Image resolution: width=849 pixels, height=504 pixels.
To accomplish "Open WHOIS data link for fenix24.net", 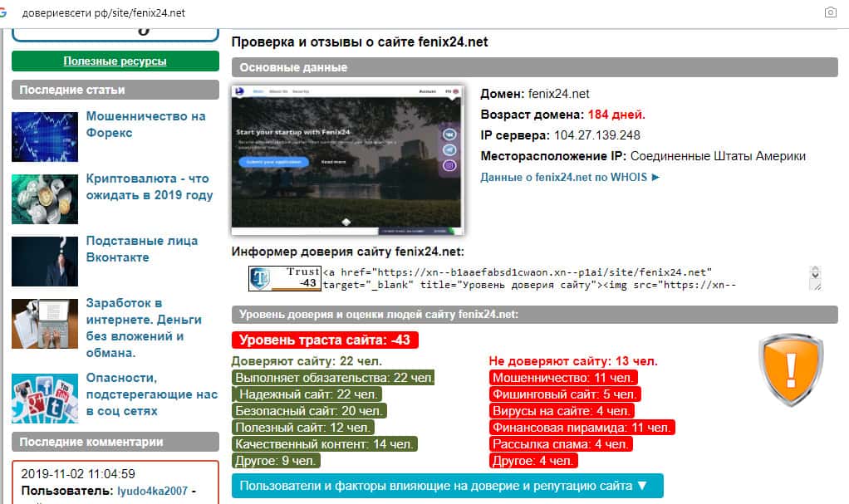I will [x=570, y=177].
